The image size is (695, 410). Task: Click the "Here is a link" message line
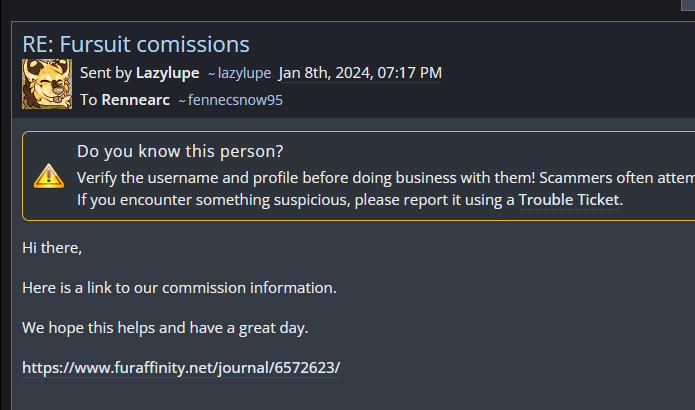(x=179, y=288)
